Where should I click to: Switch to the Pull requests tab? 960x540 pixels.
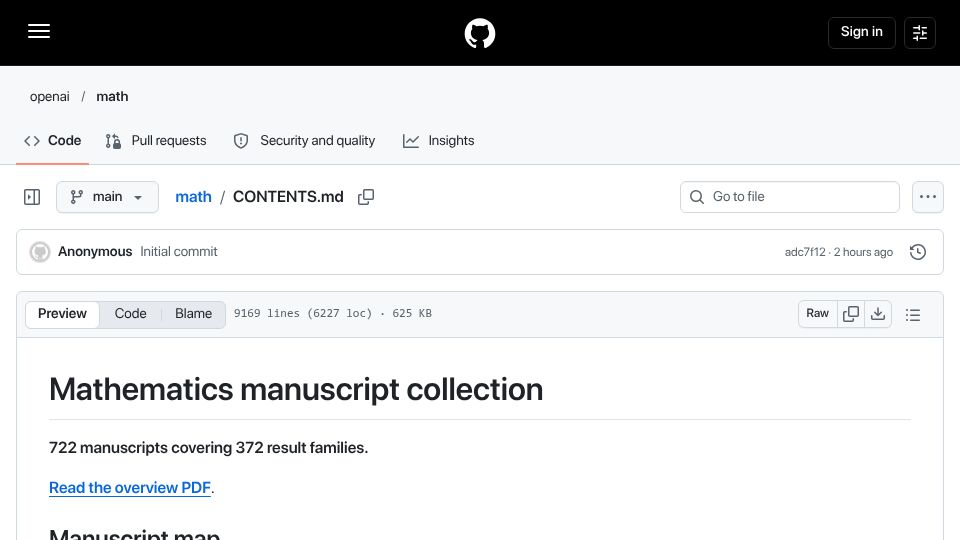click(156, 141)
